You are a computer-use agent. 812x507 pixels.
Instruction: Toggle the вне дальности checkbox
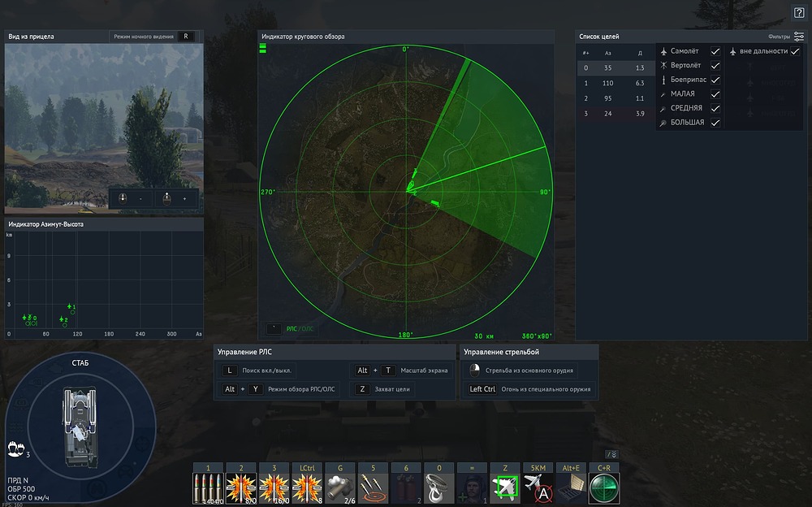pyautogui.click(x=795, y=51)
